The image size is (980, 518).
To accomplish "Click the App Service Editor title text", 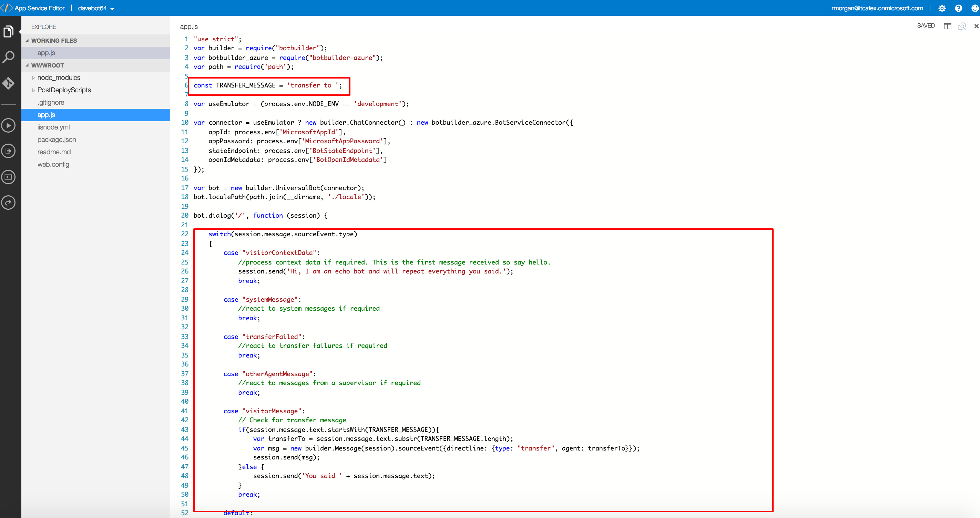I will (40, 8).
